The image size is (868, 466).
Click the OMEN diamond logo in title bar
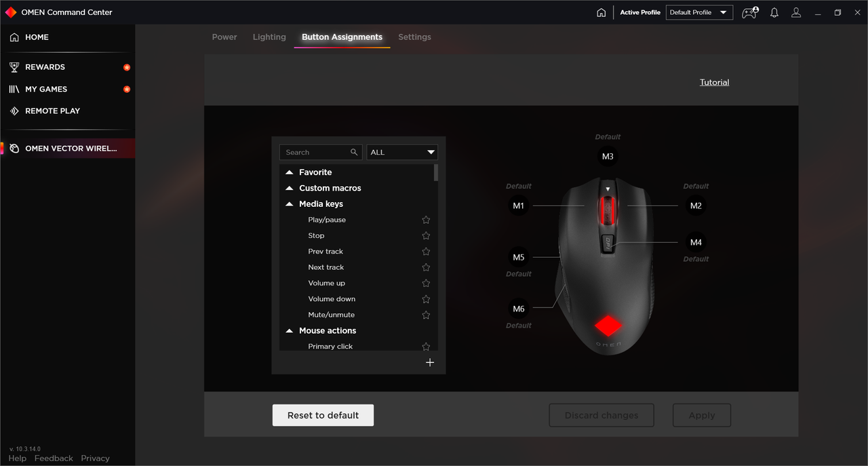pos(11,12)
